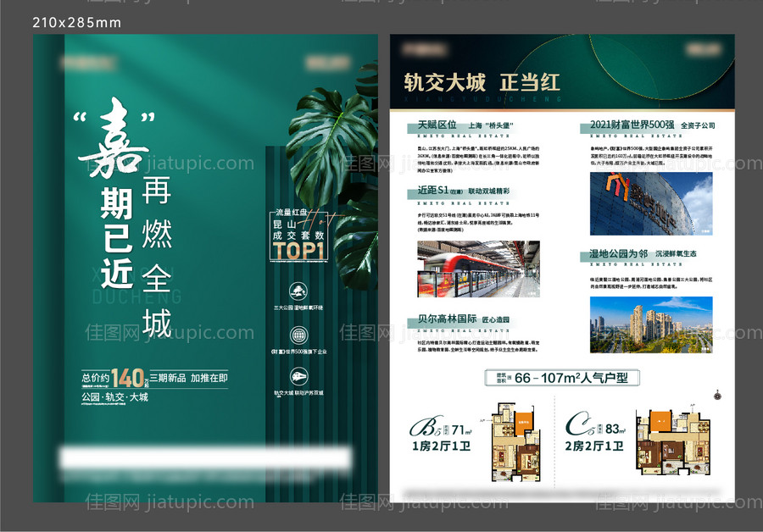Click the TOP1 gold badge text
763x532 pixels.
pyautogui.click(x=299, y=252)
